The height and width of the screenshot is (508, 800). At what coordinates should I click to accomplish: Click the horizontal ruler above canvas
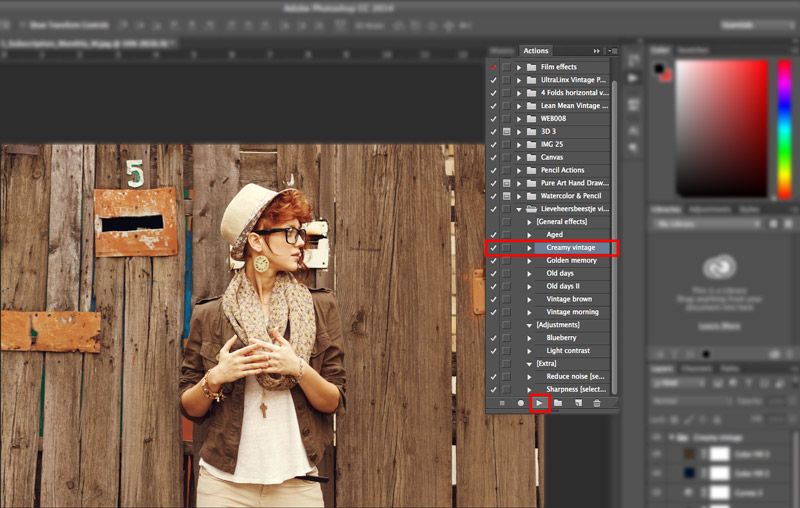pos(242,54)
